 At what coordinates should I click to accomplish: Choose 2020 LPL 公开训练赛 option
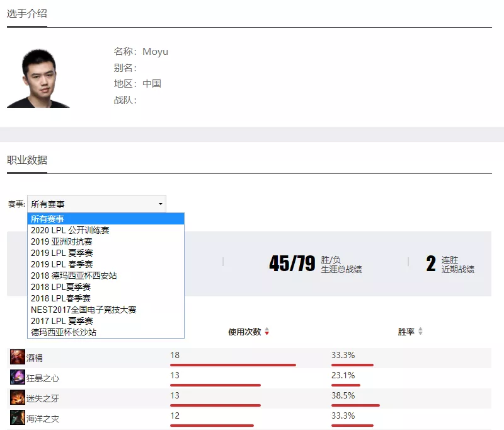106,230
